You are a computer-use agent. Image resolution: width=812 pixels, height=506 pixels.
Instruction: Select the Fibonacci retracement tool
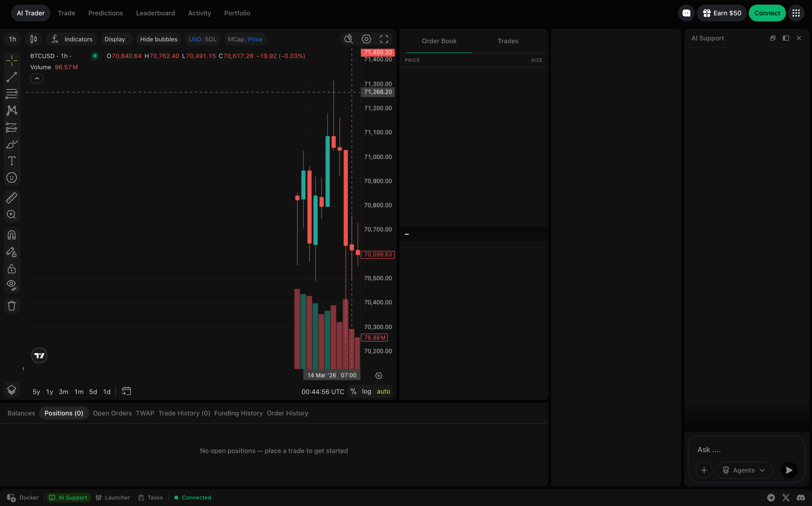(x=11, y=94)
